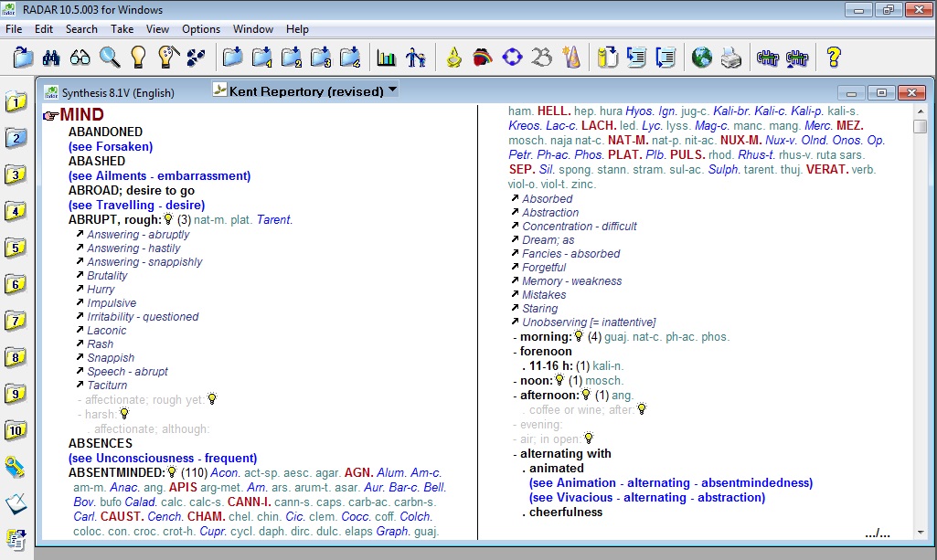937x560 pixels.
Task: Click the yellow oil lamp icon
Action: point(453,58)
